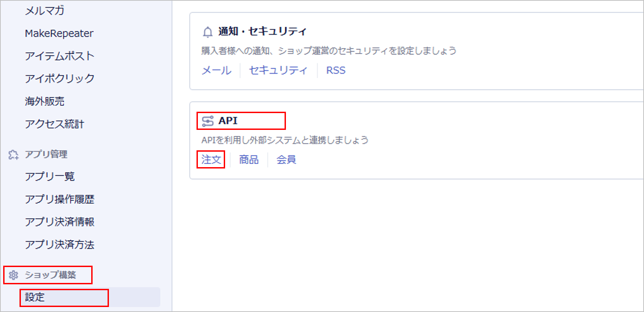Open アプリ決済方法 in the sidebar
This screenshot has width=644, height=312.
pos(59,245)
